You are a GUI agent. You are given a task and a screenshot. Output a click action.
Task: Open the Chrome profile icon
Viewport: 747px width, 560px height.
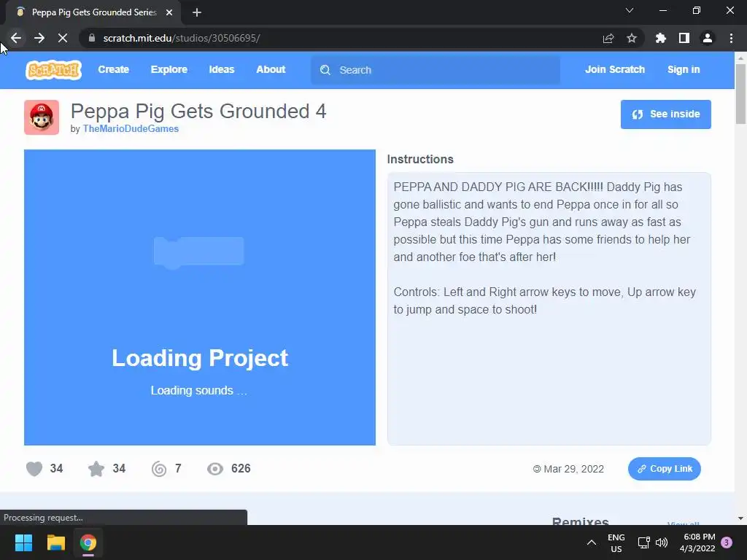(x=708, y=38)
